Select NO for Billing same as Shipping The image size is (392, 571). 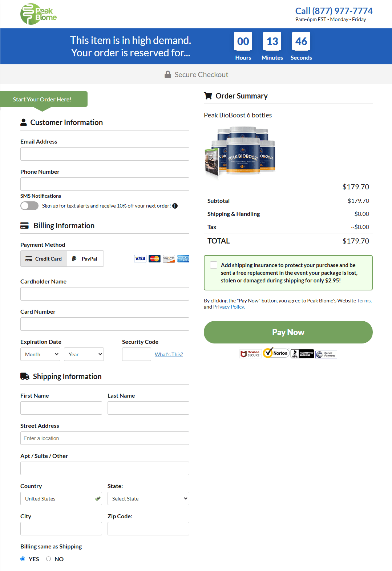click(48, 559)
